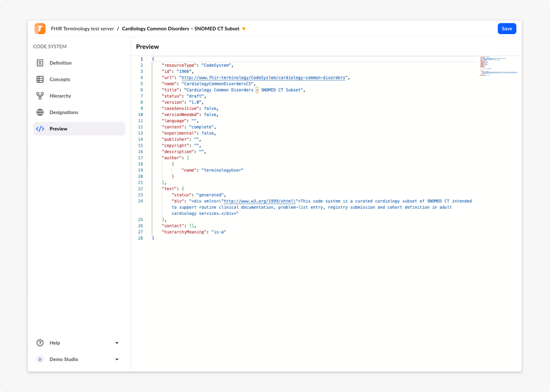The height and width of the screenshot is (392, 550).
Task: Click the "generated" status value
Action: [x=210, y=195]
